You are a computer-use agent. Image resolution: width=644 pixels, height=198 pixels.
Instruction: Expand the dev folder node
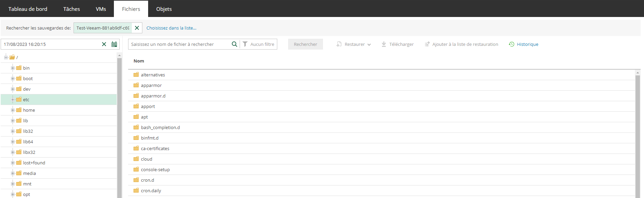click(x=13, y=89)
